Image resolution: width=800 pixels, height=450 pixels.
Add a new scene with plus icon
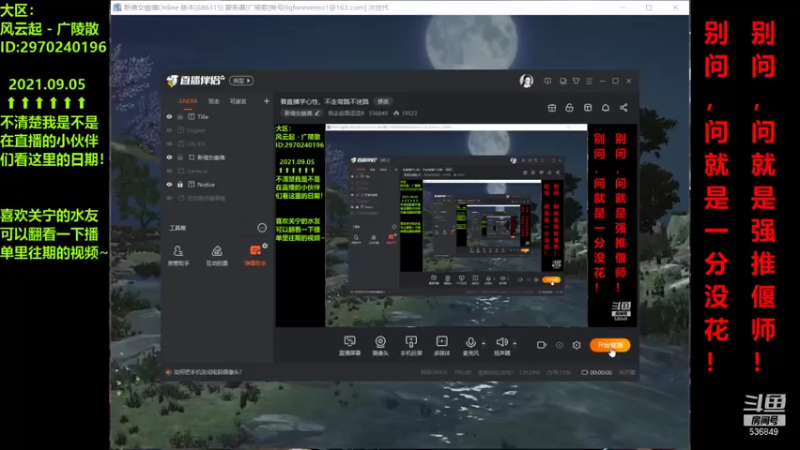pyautogui.click(x=266, y=101)
